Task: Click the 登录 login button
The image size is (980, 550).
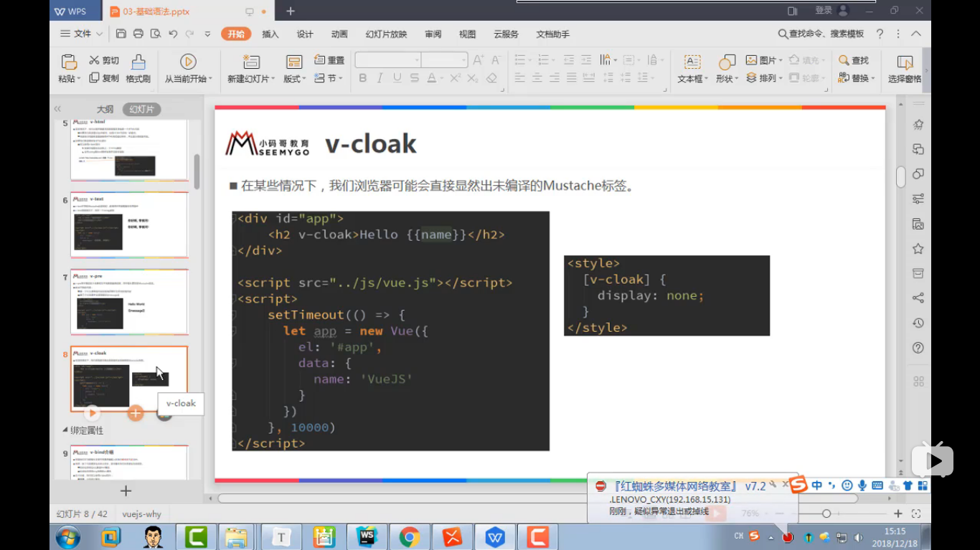Action: point(831,11)
